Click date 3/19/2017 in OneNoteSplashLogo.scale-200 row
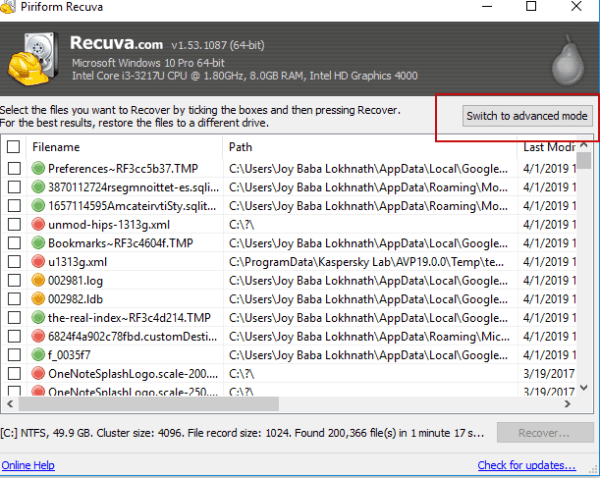Image resolution: width=600 pixels, height=478 pixels. point(549,374)
